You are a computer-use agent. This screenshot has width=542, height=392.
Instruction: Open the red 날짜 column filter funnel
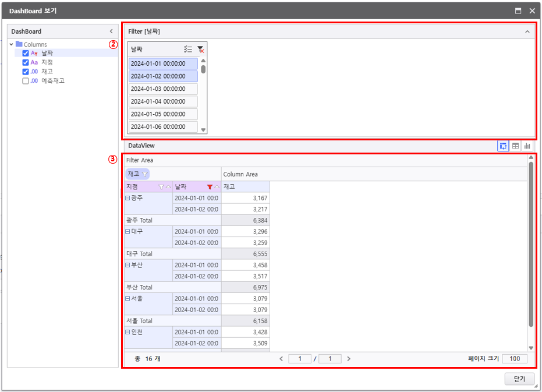210,187
